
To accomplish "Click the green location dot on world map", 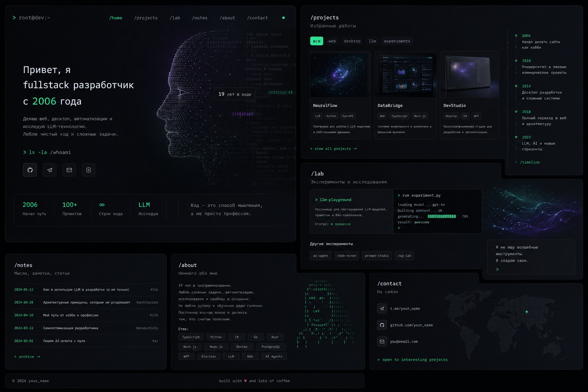I will (x=527, y=312).
